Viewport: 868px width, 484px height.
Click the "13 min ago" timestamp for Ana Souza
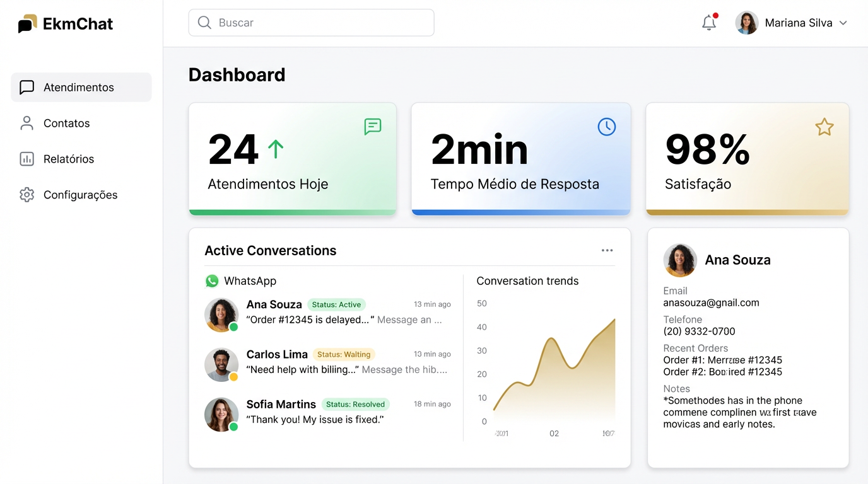pyautogui.click(x=432, y=304)
